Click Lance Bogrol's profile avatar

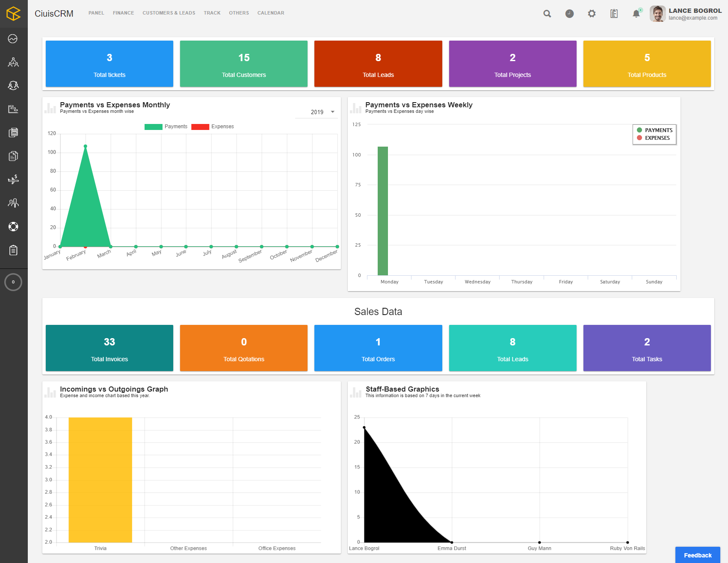657,13
